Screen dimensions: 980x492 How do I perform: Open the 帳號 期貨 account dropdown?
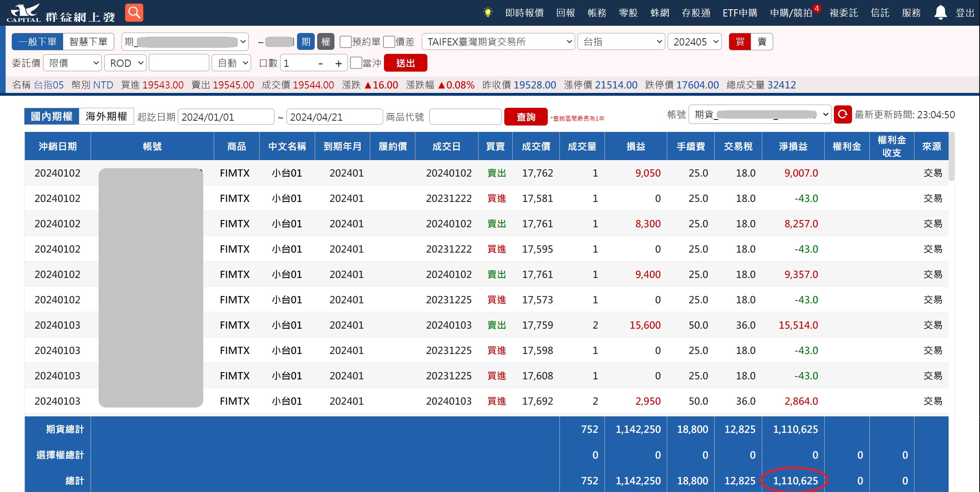click(x=760, y=115)
